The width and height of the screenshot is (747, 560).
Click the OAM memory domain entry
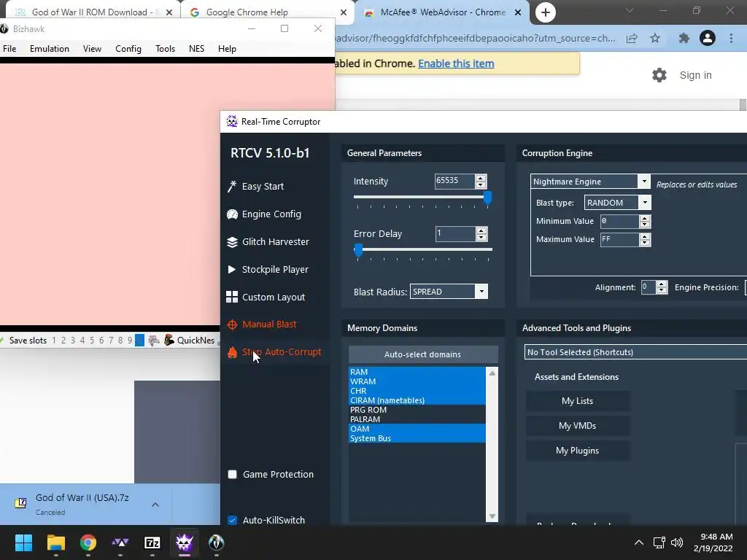coord(417,429)
